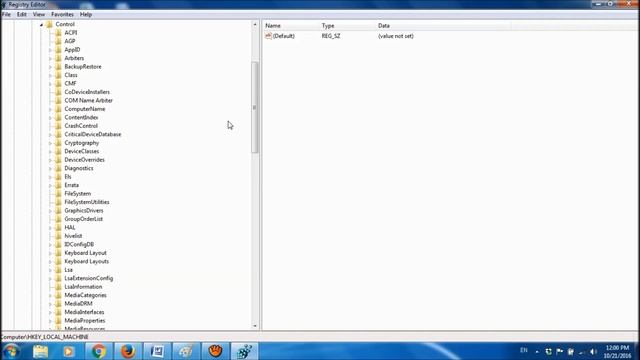Select the MediaDRM folder icon
The width and height of the screenshot is (640, 360).
tap(58, 303)
